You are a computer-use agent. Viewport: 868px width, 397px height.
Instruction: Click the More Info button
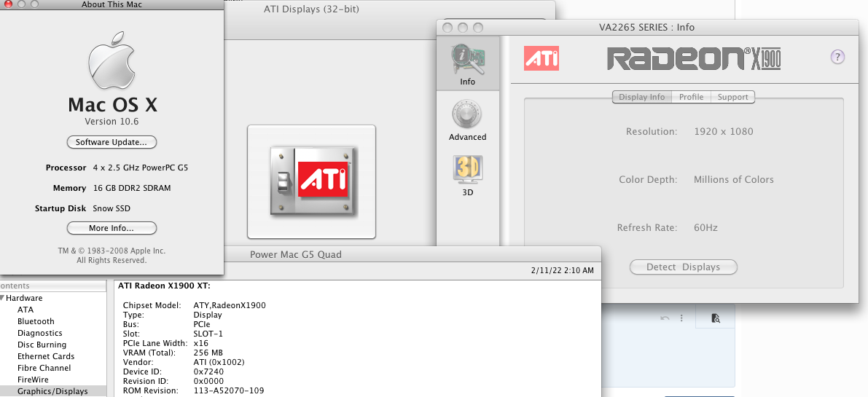112,228
